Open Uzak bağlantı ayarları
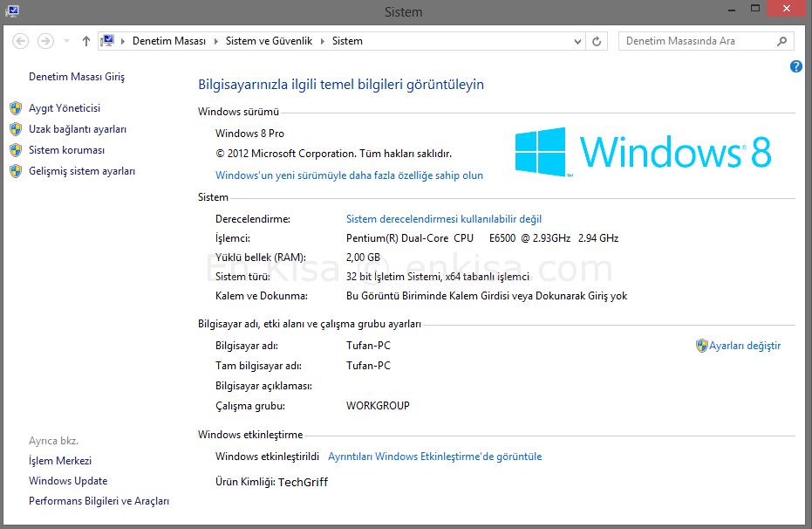This screenshot has height=529, width=812. coord(78,129)
